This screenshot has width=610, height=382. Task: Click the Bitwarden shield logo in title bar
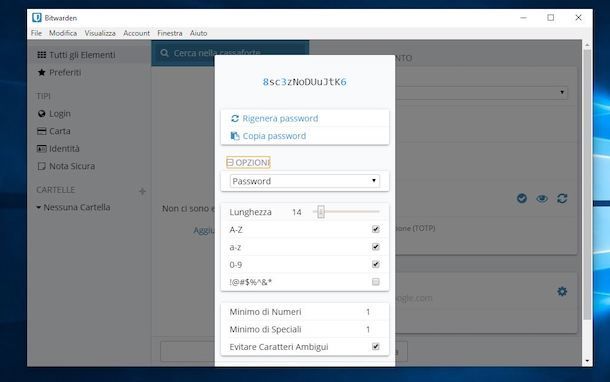[x=37, y=18]
